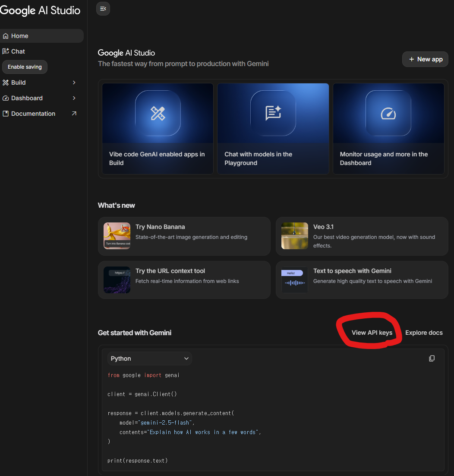
Task: Create a New app
Action: (x=425, y=59)
